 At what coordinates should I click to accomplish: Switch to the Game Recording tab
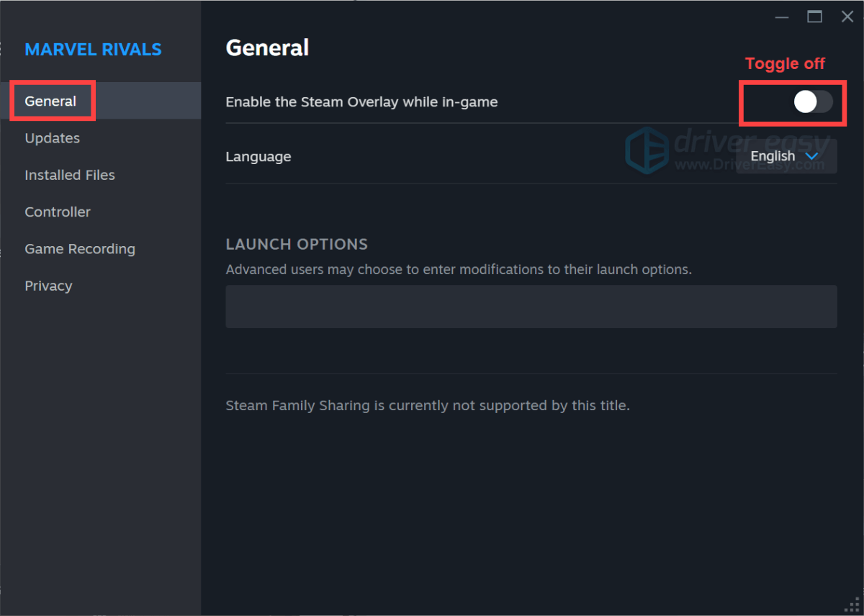(79, 248)
